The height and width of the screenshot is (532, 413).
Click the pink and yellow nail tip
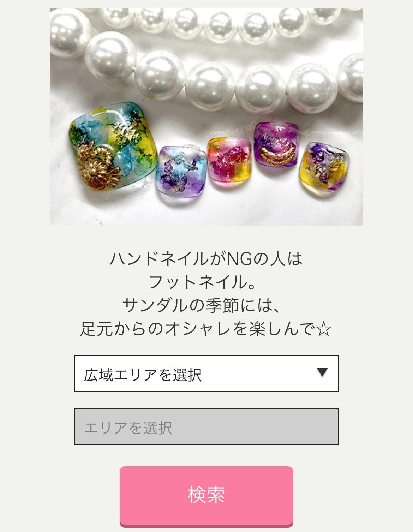229,161
